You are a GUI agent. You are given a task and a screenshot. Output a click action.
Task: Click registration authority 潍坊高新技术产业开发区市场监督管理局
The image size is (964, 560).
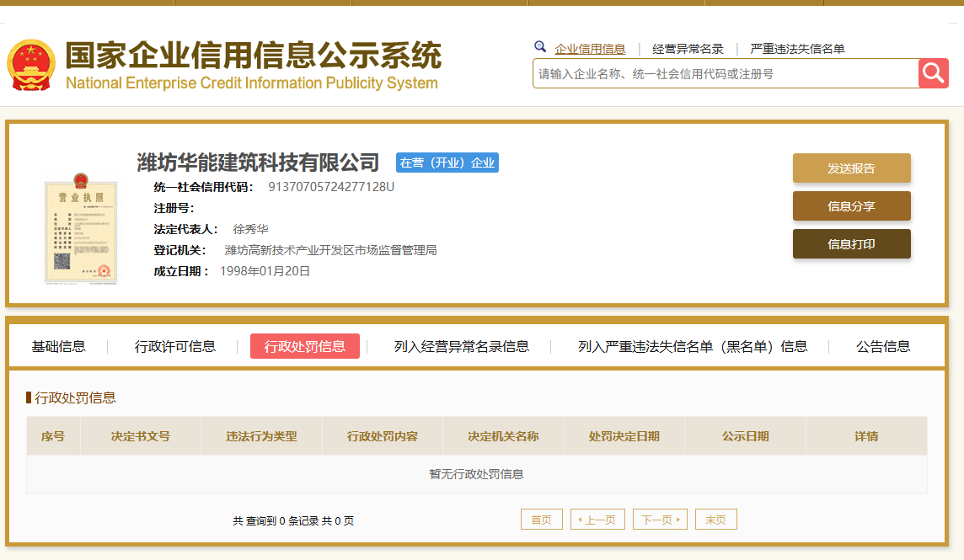point(331,250)
